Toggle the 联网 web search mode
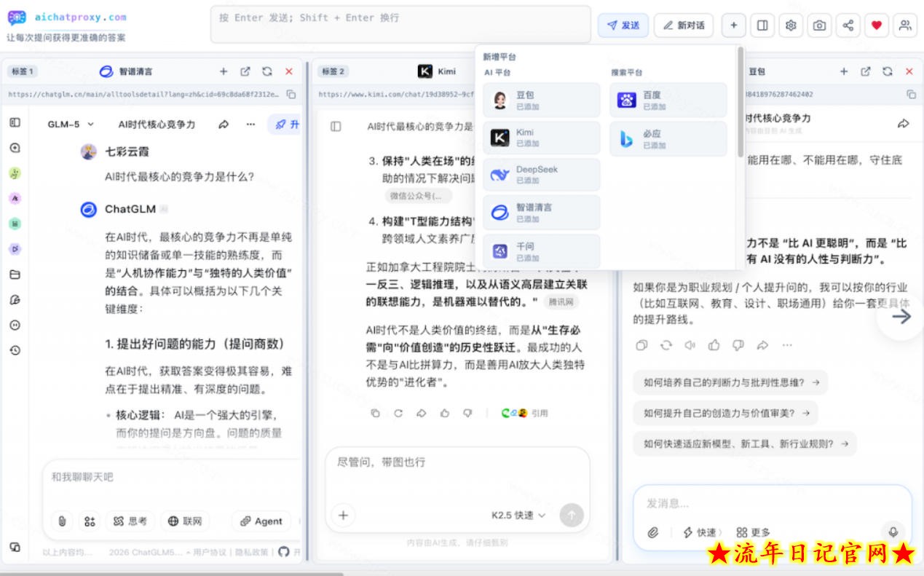This screenshot has width=924, height=576. 185,521
